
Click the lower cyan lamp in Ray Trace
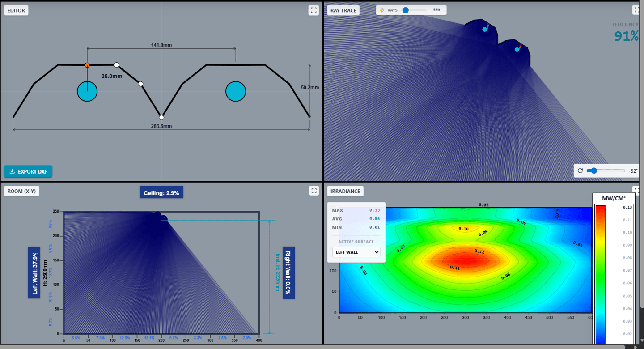pos(517,50)
